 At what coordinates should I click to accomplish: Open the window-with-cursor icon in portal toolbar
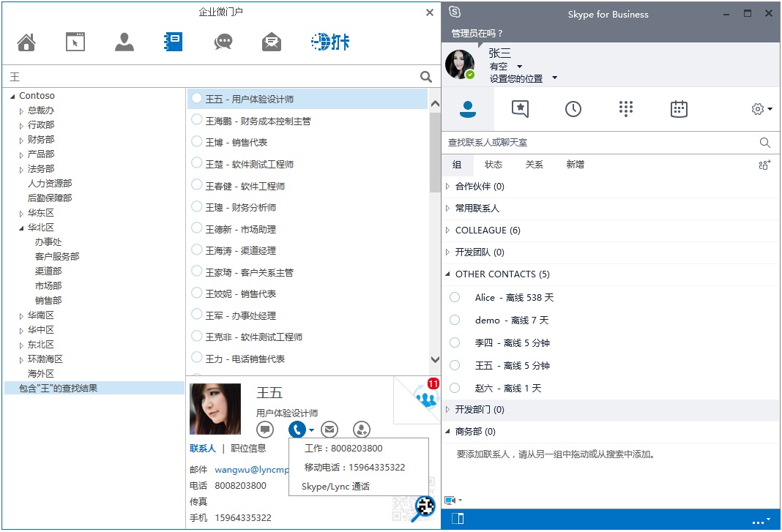point(75,42)
